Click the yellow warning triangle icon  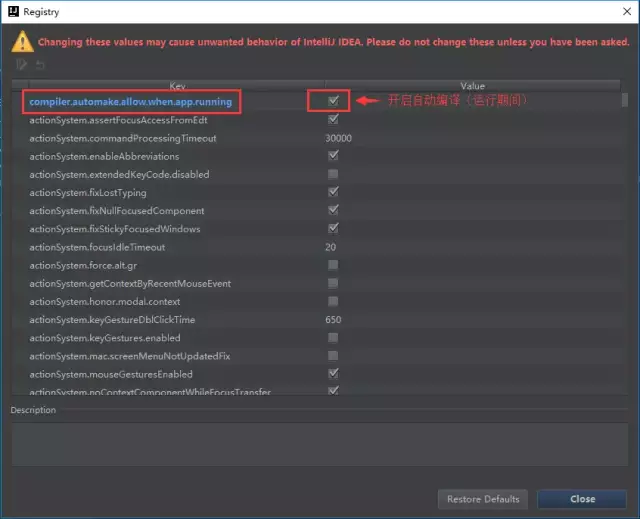click(x=22, y=41)
